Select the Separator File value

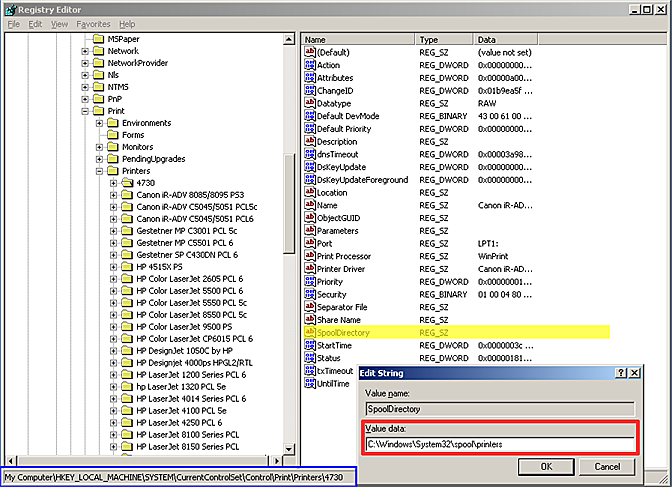pos(342,307)
